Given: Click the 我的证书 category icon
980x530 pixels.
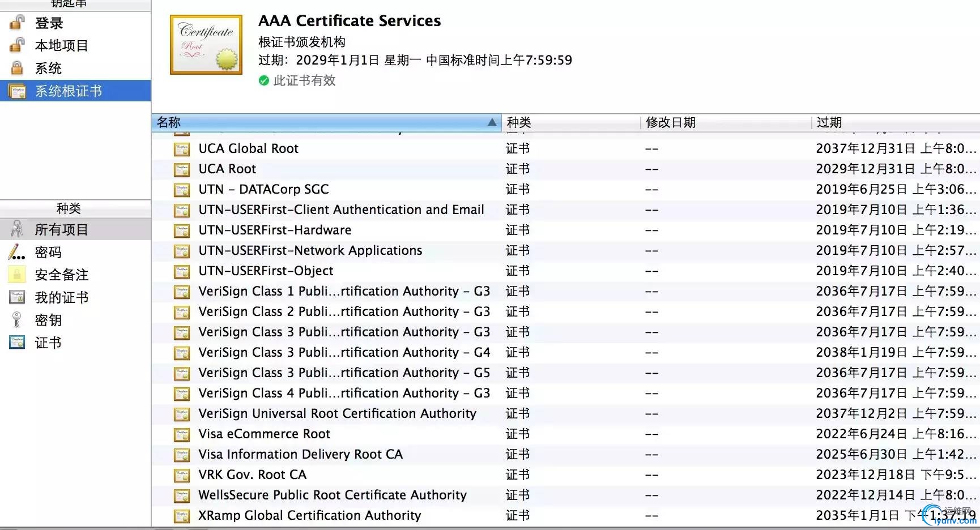Looking at the screenshot, I should click(x=17, y=297).
